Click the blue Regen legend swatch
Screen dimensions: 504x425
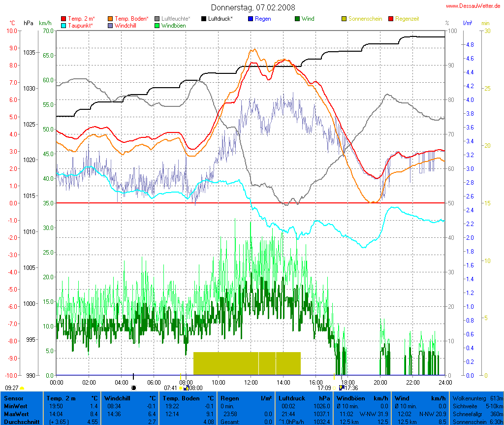pos(251,19)
